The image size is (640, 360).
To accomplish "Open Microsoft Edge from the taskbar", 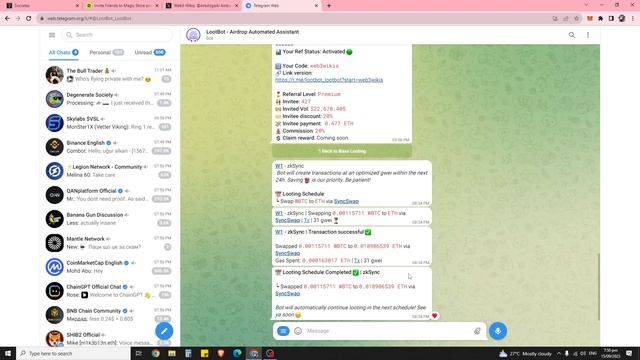I will pos(237,353).
